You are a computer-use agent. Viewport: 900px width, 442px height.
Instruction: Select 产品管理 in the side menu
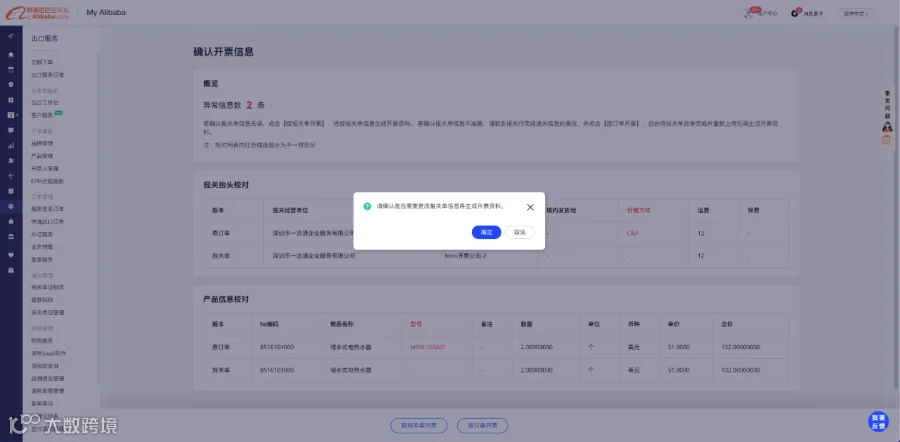click(x=42, y=156)
